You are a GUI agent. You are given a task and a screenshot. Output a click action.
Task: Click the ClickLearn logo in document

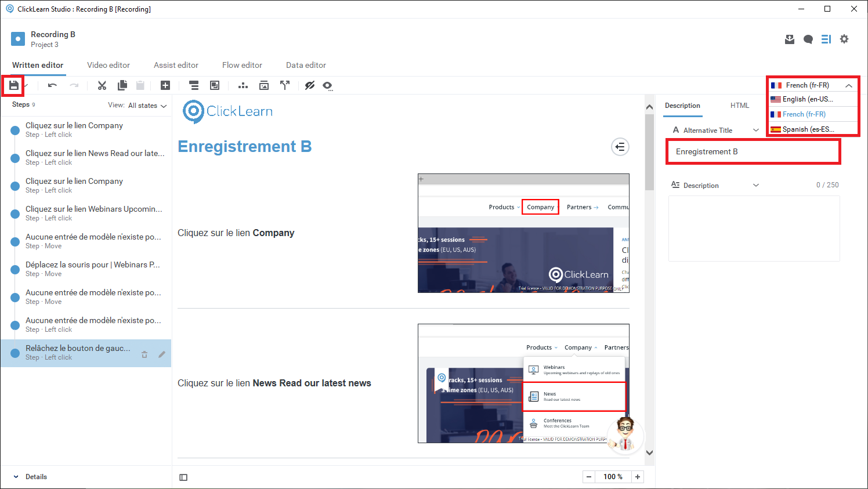coord(227,111)
